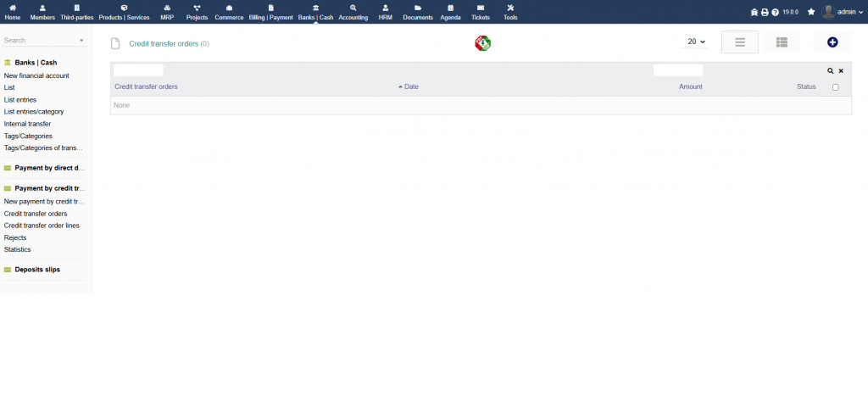Viewport: 868px width, 407px height.
Task: Open Tags/Categories of transactions link
Action: pos(43,148)
